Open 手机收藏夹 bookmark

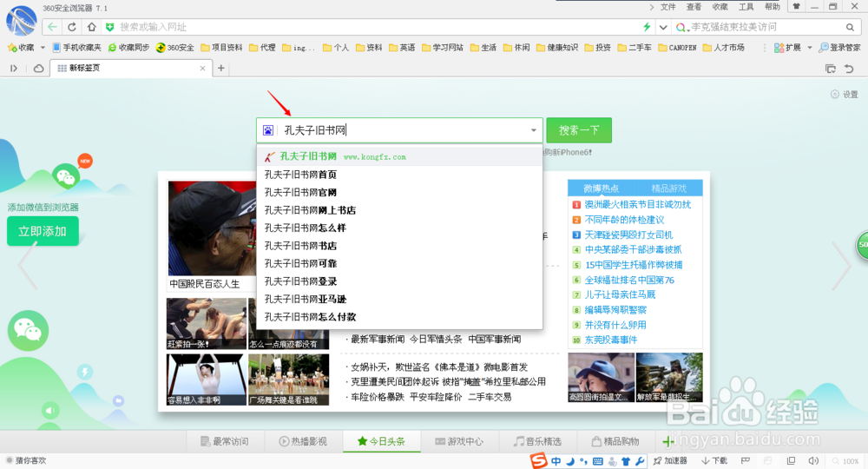click(x=77, y=48)
